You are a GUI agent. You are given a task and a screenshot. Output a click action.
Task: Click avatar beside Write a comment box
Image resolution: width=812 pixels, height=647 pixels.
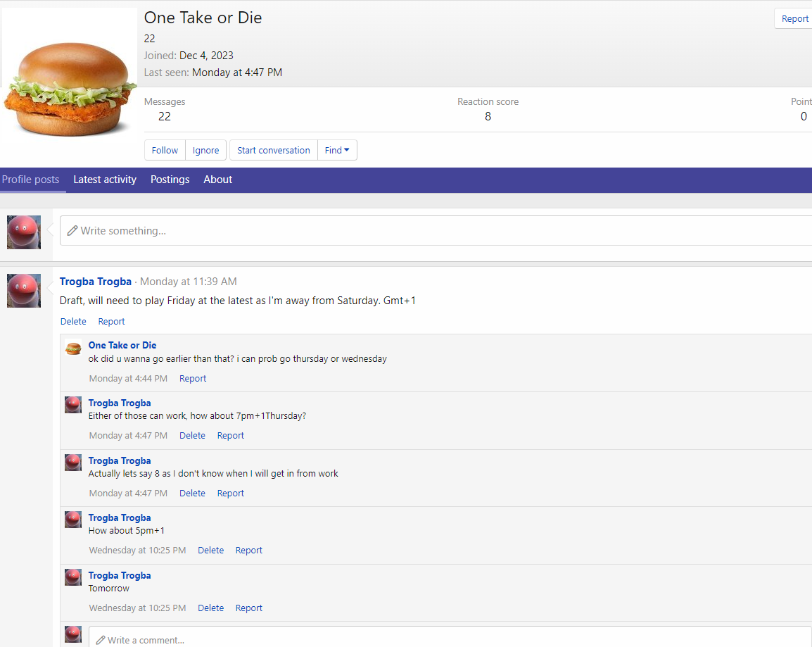click(73, 634)
